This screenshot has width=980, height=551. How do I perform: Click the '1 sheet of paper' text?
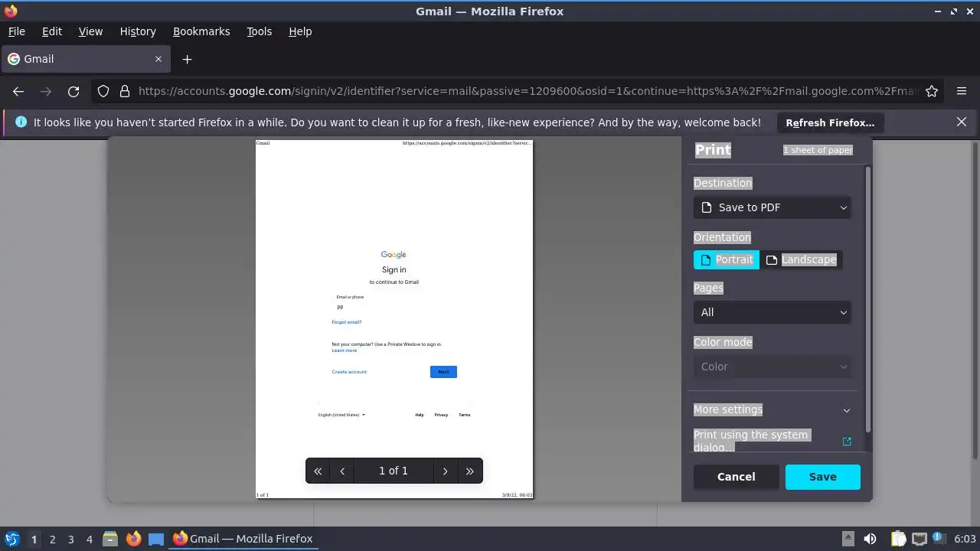pos(818,150)
